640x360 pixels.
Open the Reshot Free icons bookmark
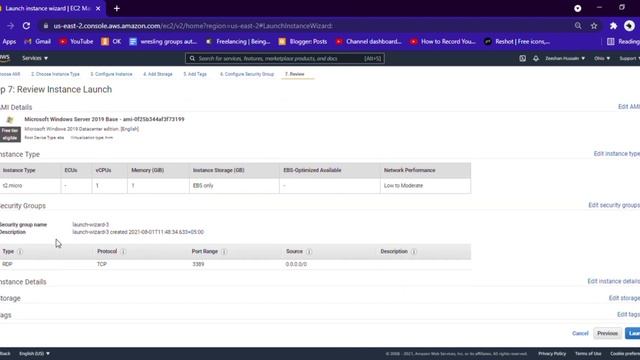tap(517, 42)
